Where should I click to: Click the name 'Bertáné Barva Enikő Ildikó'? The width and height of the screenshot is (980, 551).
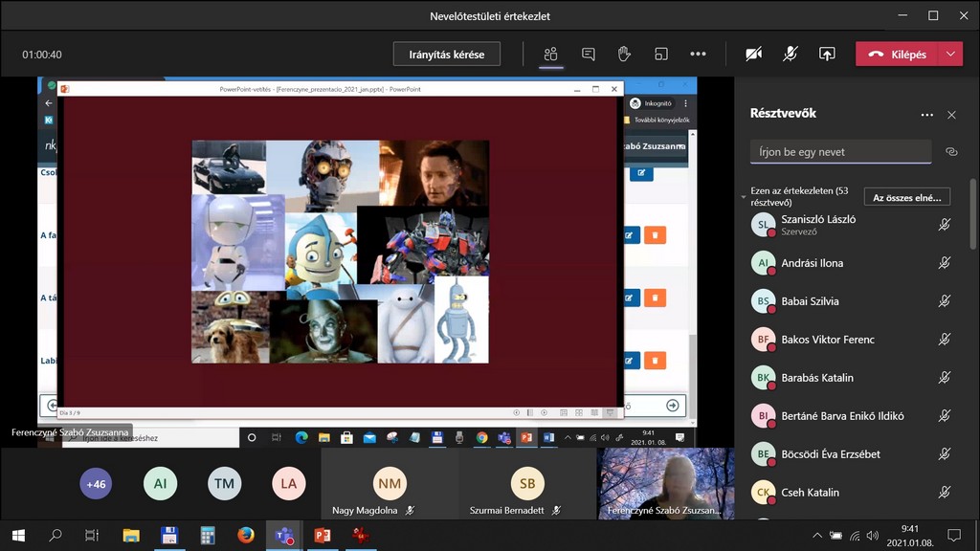point(842,415)
